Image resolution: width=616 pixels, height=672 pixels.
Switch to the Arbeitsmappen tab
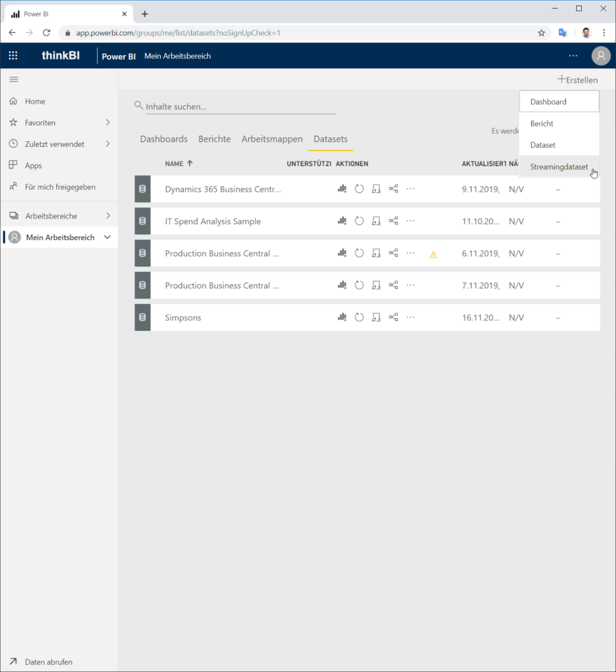coord(272,139)
